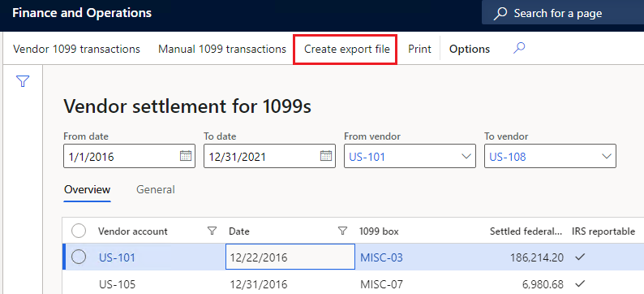Click IRS reportable checkmark for US-105
Screen dimensions: 644x294
(x=580, y=283)
